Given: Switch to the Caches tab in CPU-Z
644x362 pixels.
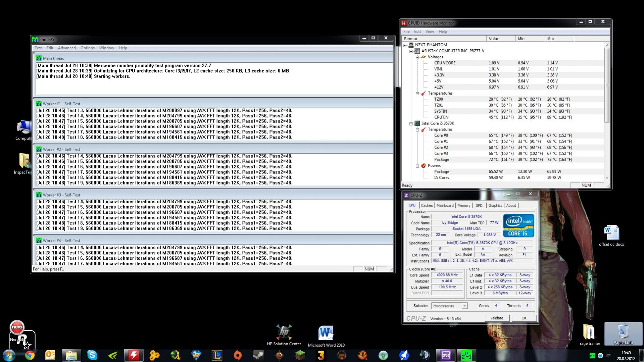Looking at the screenshot, I should pyautogui.click(x=427, y=206).
